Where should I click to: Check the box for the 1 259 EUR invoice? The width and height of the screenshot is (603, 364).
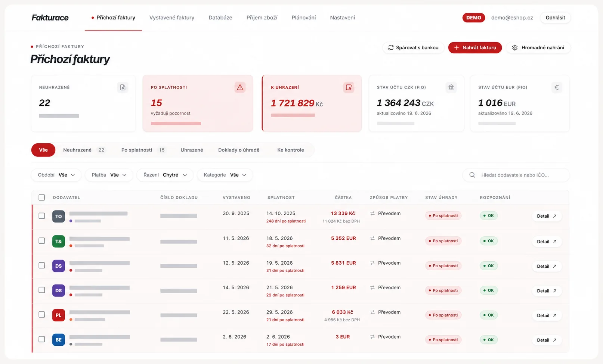coord(42,290)
